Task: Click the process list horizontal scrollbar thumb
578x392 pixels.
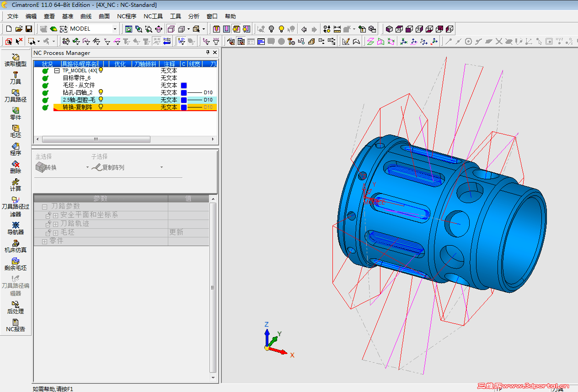Action: click(96, 139)
